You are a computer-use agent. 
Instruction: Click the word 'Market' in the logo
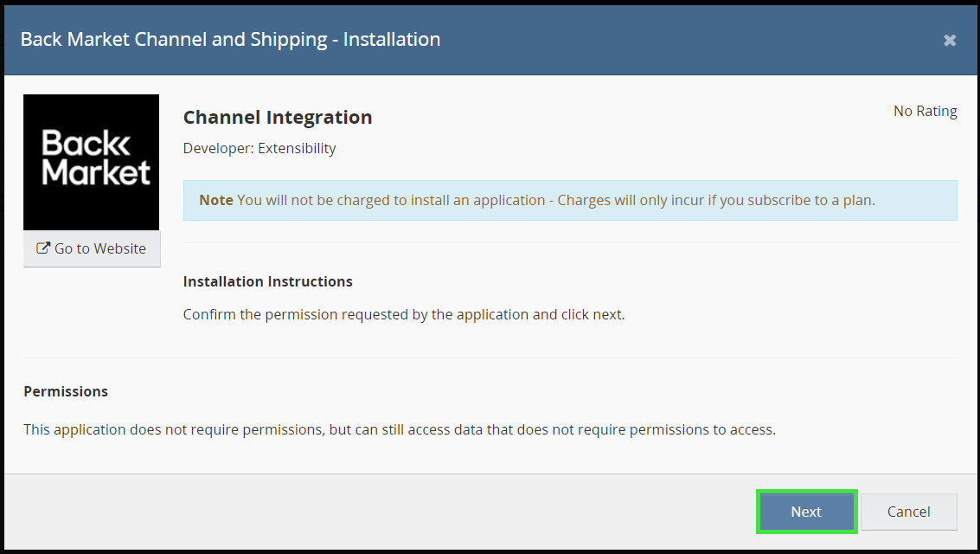coord(96,171)
